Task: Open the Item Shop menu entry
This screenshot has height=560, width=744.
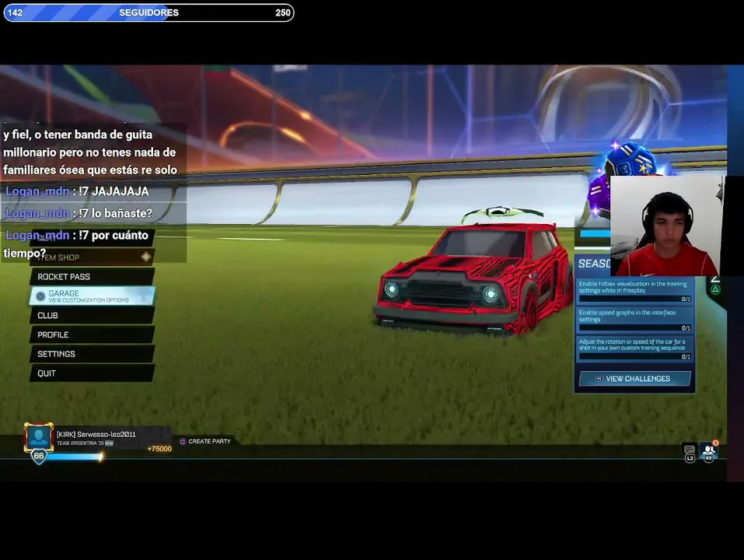Action: (92, 257)
